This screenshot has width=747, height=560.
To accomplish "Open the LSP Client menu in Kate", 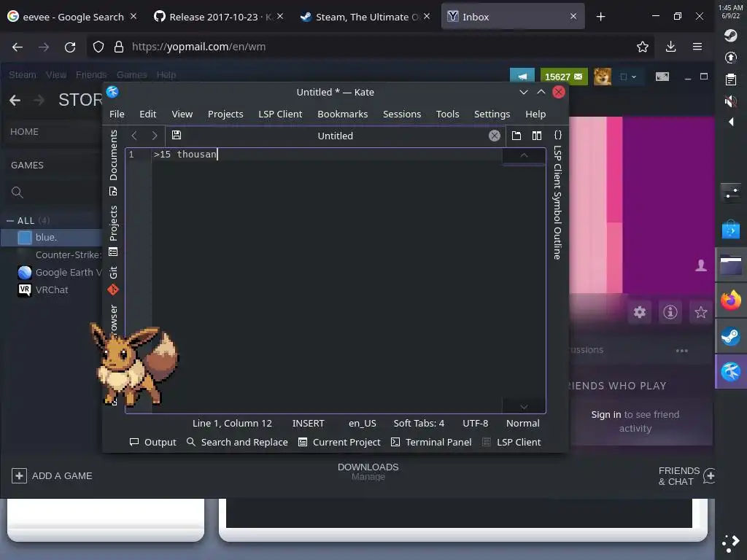I will (x=280, y=114).
